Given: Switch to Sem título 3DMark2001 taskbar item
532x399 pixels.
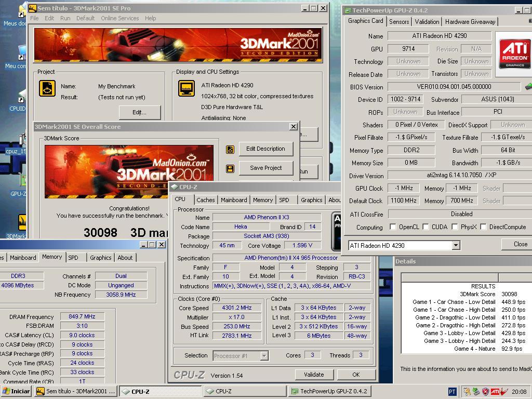Looking at the screenshot, I should tap(76, 391).
